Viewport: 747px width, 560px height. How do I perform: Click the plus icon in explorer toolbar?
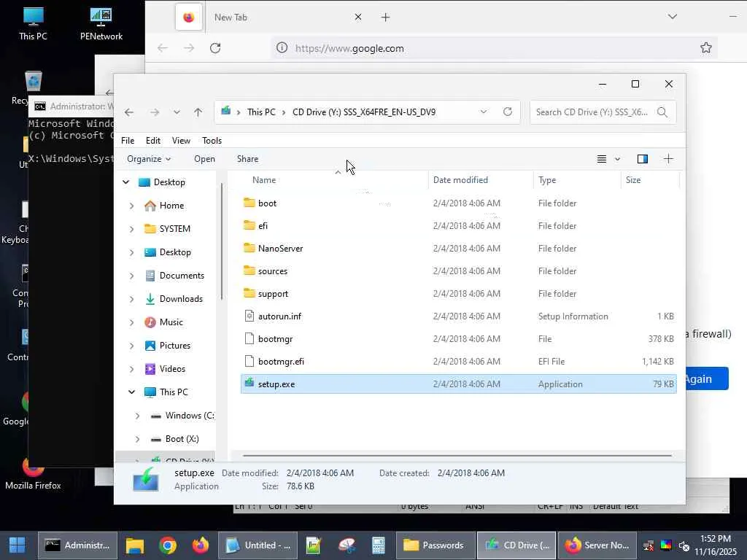point(668,159)
